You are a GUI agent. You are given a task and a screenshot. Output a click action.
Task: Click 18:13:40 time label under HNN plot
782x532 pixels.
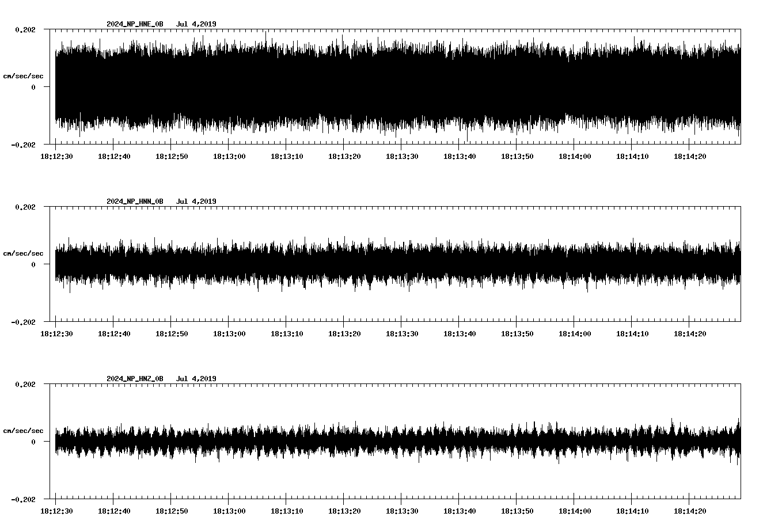tap(460, 333)
